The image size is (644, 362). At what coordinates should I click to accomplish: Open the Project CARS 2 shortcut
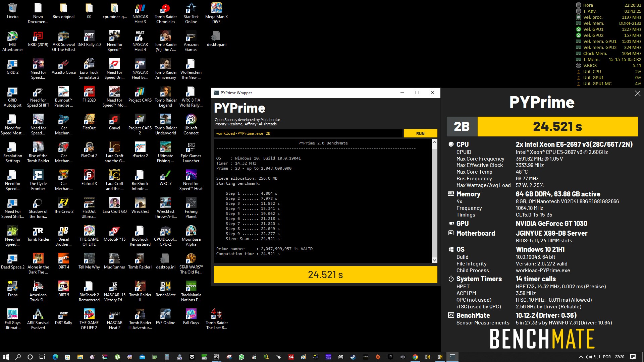pyautogui.click(x=140, y=125)
